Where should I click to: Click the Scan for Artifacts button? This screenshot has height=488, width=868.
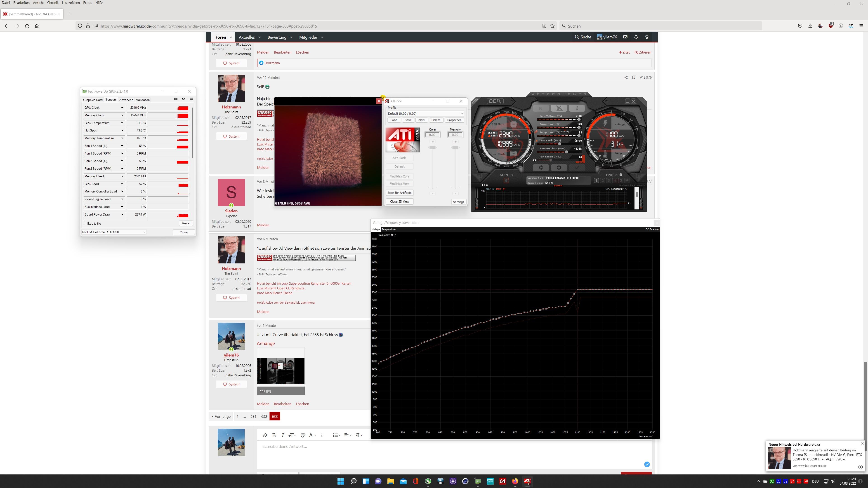click(399, 193)
